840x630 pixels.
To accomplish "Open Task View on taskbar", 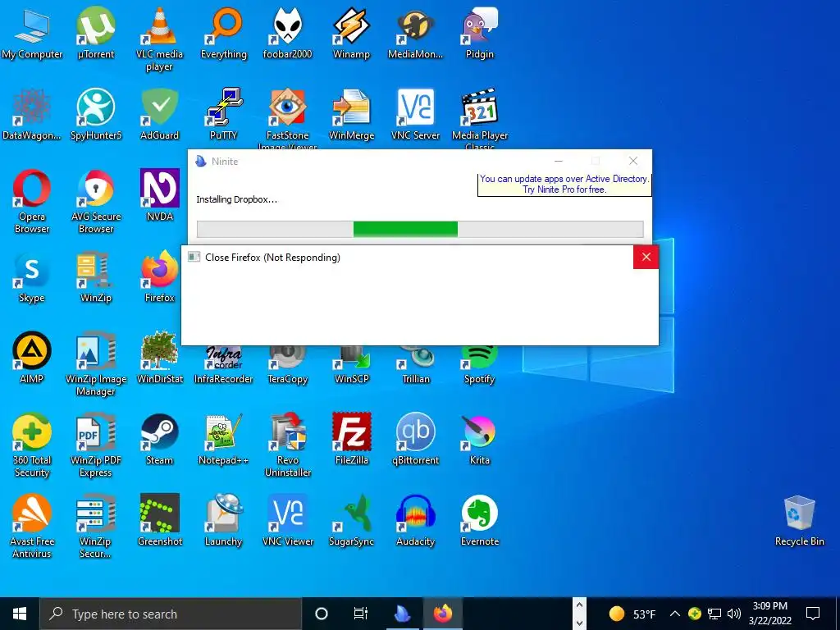I will pos(361,614).
